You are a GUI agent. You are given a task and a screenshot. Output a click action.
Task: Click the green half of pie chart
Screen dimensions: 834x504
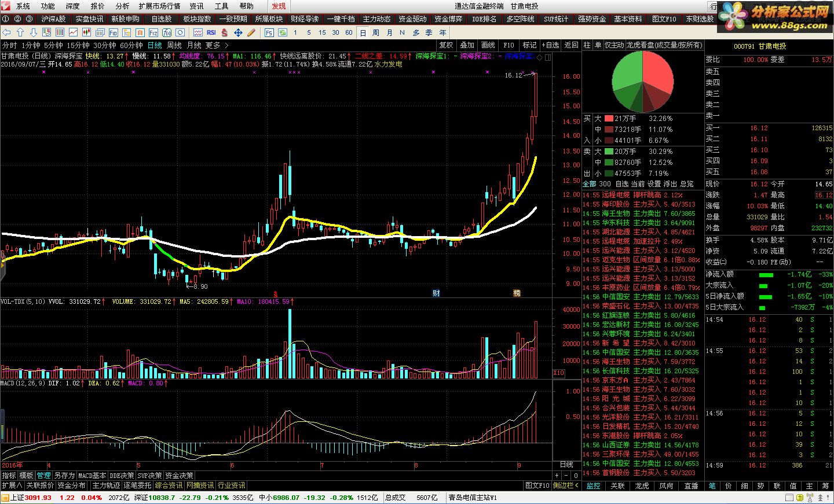click(x=627, y=81)
